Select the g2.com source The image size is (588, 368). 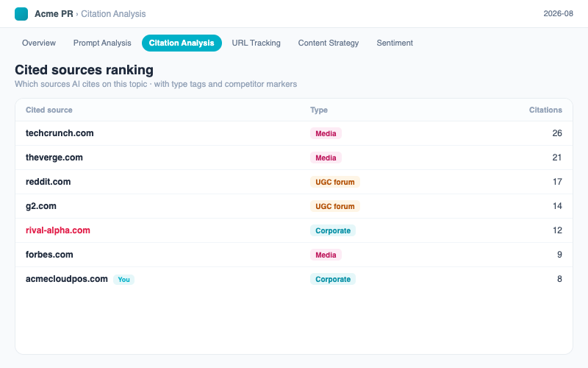pos(41,206)
